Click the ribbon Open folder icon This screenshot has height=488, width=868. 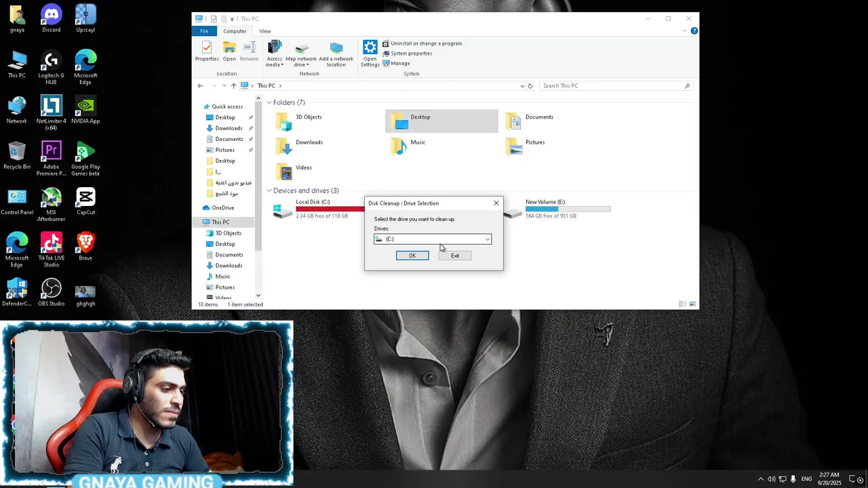229,52
